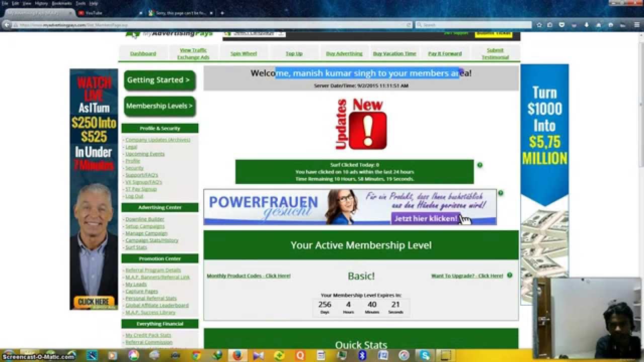Open the View menu
This screenshot has width=644, height=362.
point(27,3)
